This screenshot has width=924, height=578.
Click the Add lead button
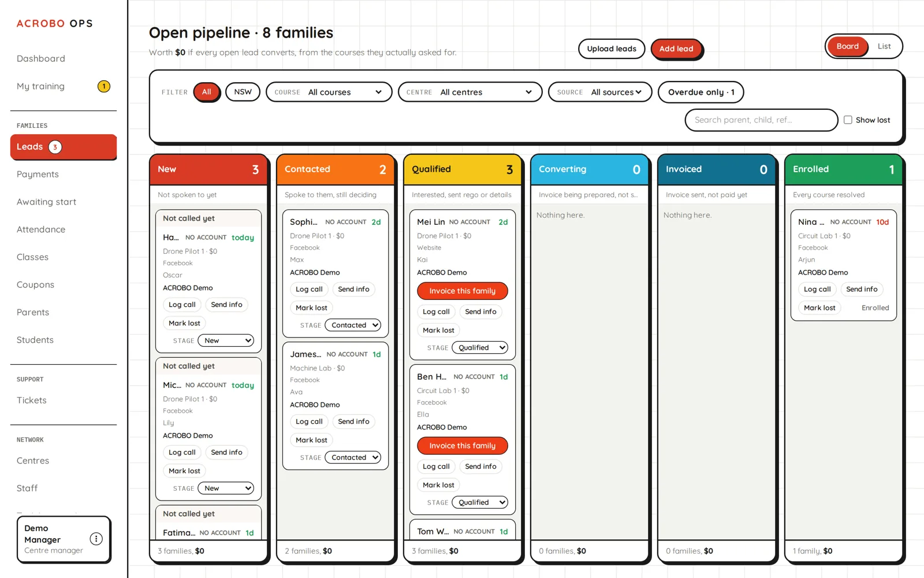pos(676,49)
